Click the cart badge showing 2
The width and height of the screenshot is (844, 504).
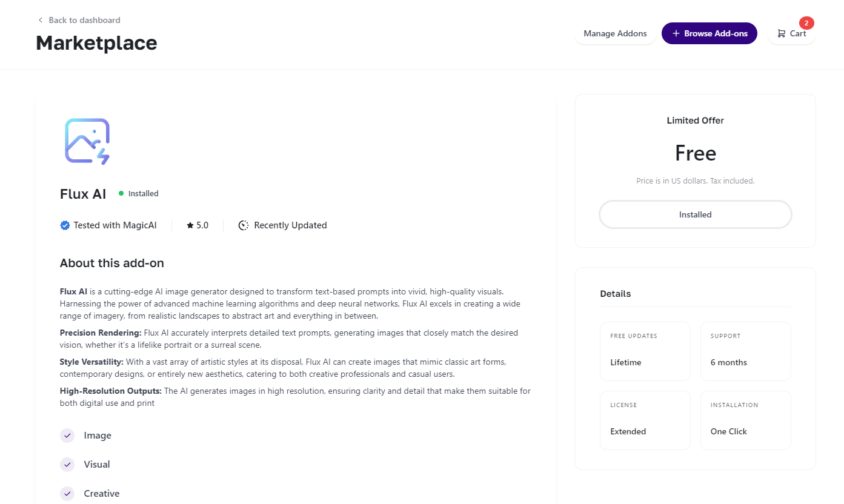pyautogui.click(x=806, y=23)
